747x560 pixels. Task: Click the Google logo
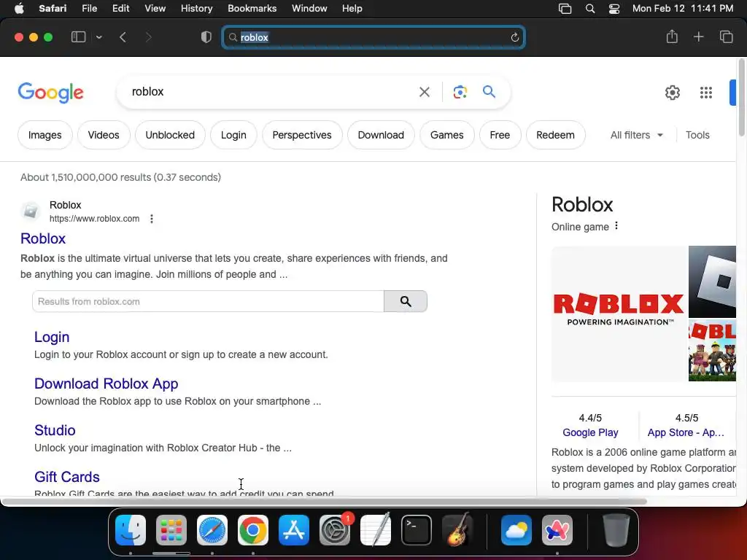[x=50, y=93]
